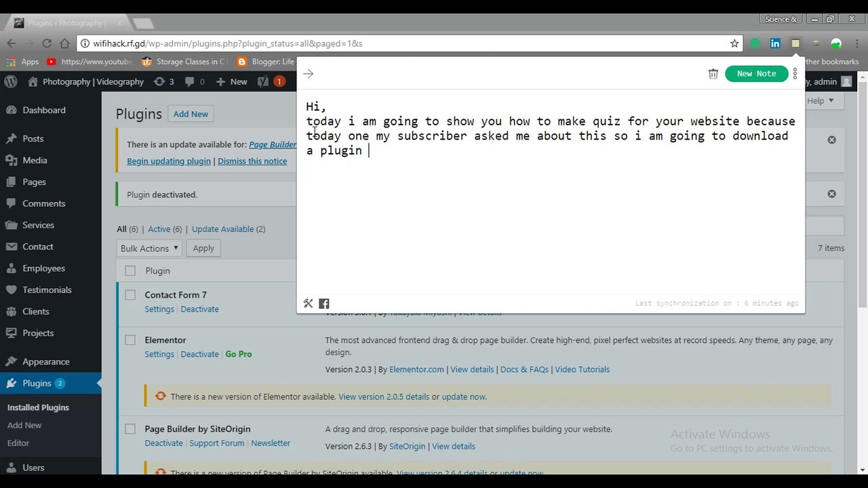Open Add New plugin submenu item

tap(24, 425)
